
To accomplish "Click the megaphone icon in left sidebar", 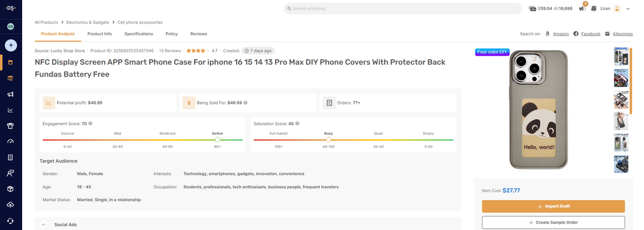I will point(10,94).
